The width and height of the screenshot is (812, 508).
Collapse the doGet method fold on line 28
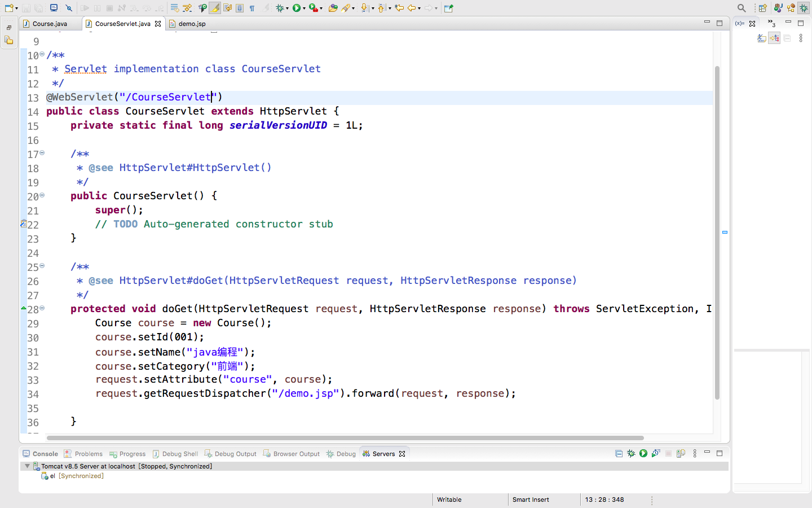pyautogui.click(x=42, y=308)
